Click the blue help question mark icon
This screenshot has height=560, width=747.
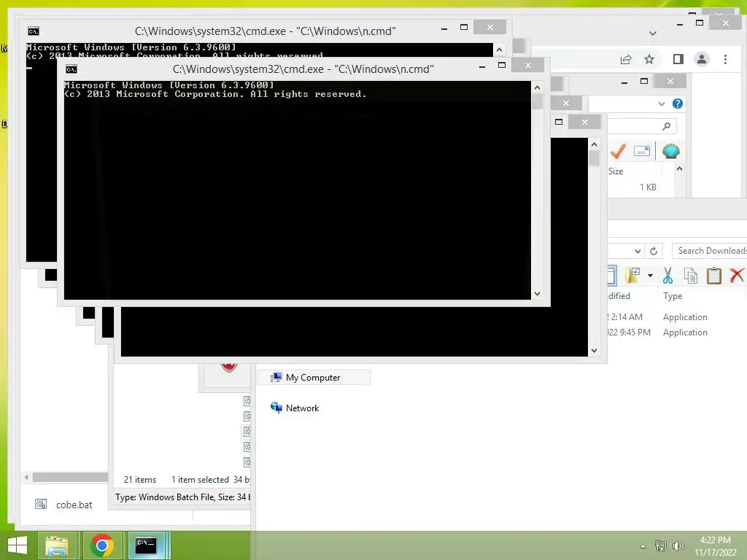[677, 104]
